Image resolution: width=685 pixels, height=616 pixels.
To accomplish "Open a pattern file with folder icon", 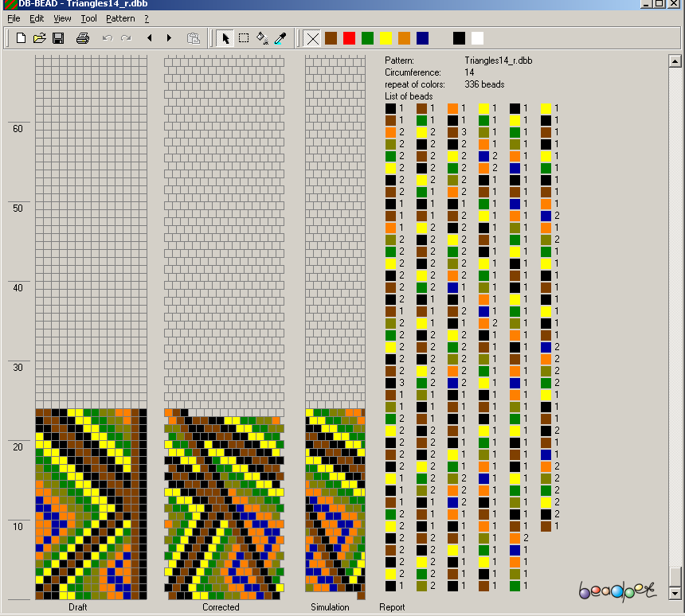I will (x=40, y=38).
